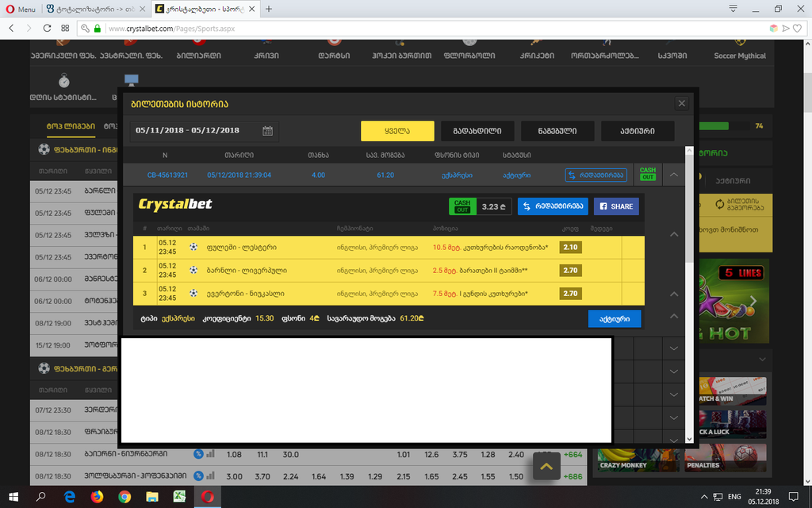Image resolution: width=812 pixels, height=508 pixels.
Task: Click ticket number CB-45613921
Action: coord(167,175)
